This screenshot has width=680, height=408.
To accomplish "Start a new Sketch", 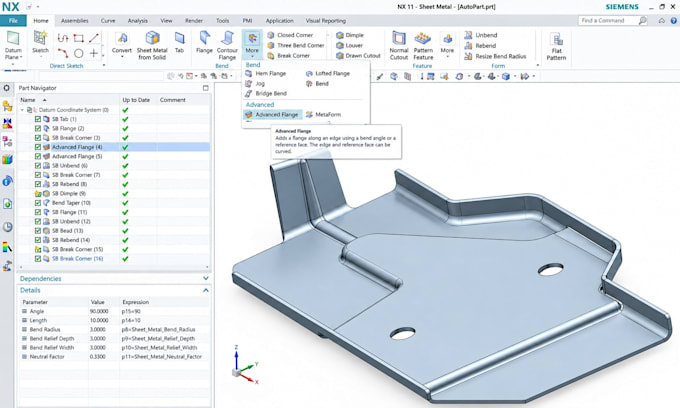I will 40,42.
